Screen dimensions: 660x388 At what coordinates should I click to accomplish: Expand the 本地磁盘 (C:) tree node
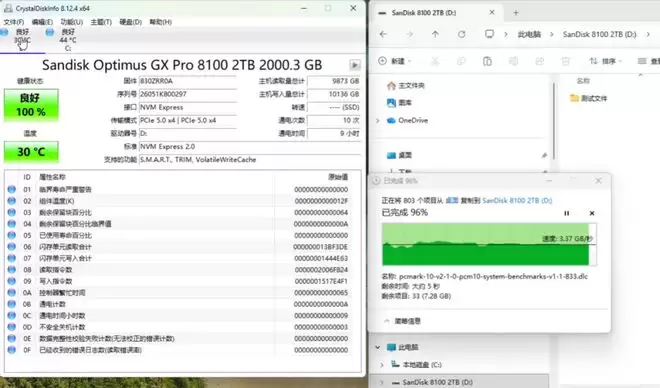tap(382, 365)
